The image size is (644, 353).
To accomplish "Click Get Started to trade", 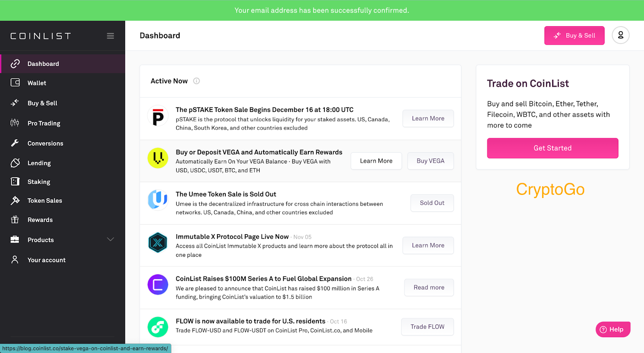I will click(x=553, y=148).
